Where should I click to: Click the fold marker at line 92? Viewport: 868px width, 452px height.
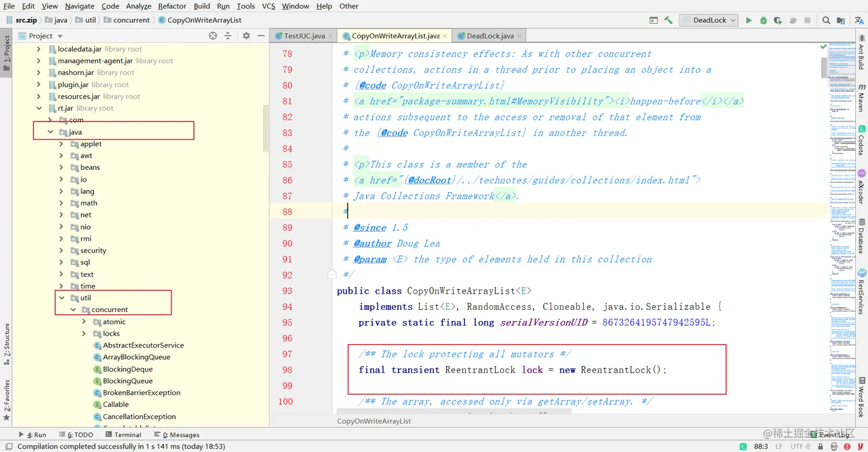[x=331, y=275]
